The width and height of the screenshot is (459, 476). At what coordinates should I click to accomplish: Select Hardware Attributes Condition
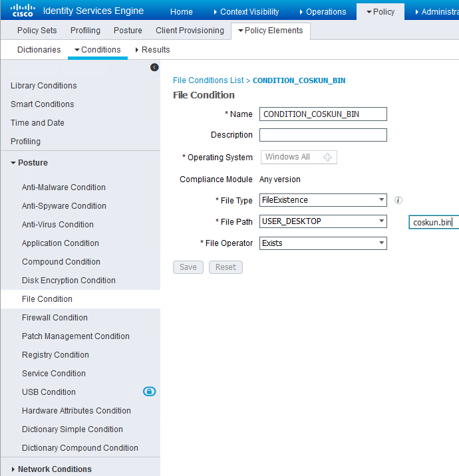click(76, 411)
